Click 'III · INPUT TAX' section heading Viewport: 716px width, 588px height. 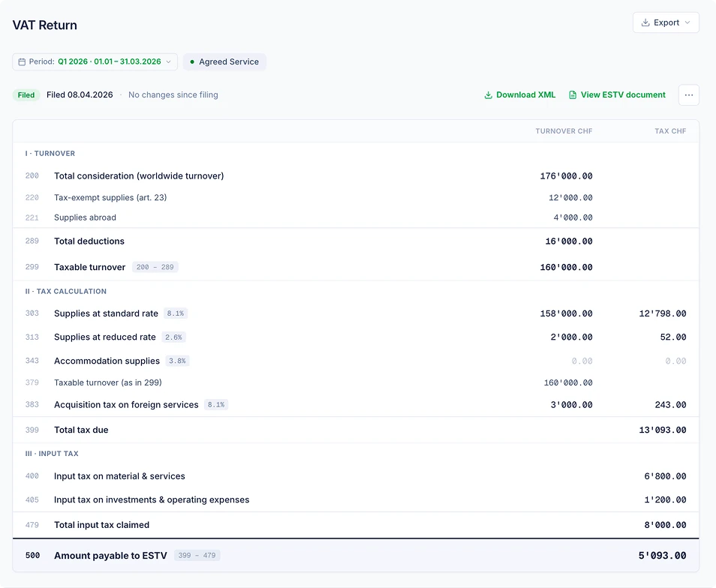[x=52, y=454]
